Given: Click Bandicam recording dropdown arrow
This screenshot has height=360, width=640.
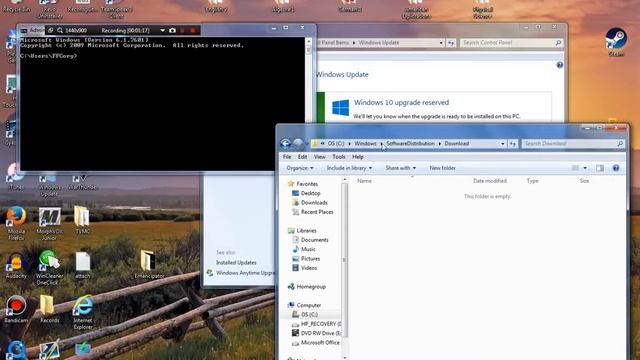Looking at the screenshot, I should click(x=162, y=30).
